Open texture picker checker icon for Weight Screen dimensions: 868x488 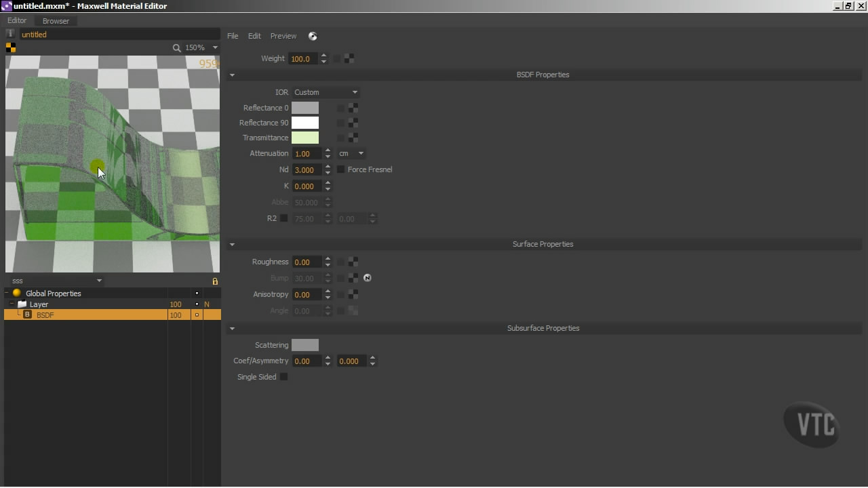[349, 59]
